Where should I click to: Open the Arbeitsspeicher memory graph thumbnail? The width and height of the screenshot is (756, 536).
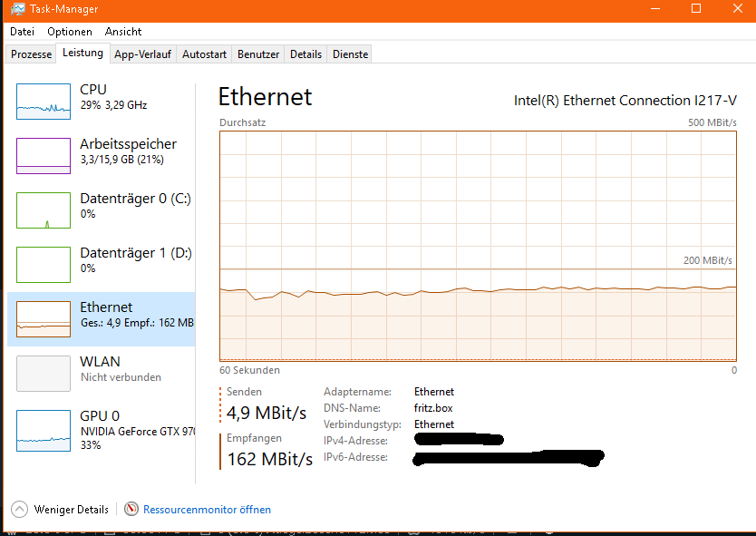44,156
